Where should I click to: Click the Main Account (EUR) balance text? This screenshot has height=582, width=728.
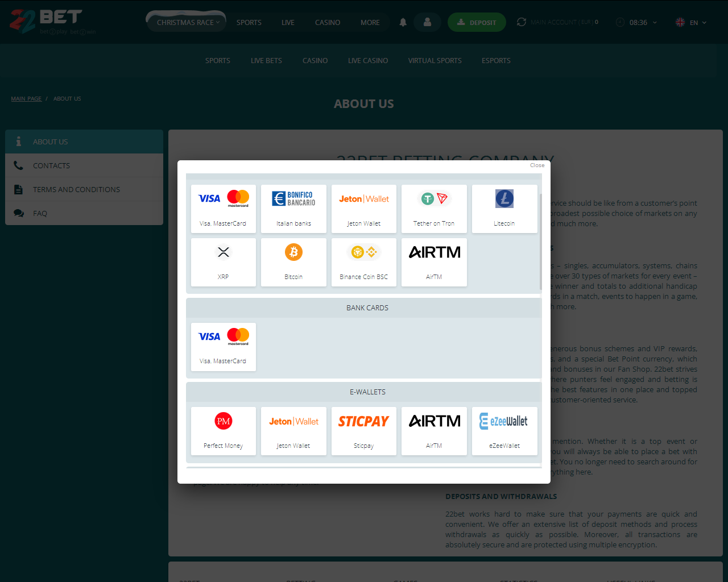click(x=564, y=22)
